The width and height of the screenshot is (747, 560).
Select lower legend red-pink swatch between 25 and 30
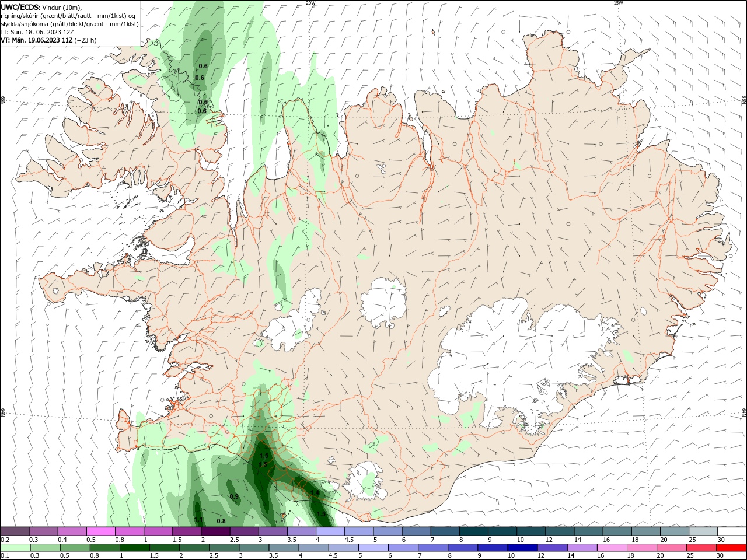tap(701, 548)
